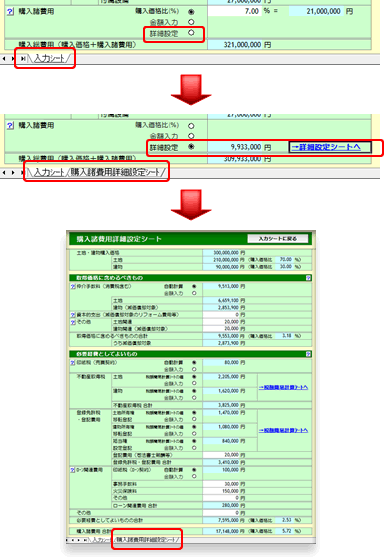Select 金額入力 radio in 321,000,000 panel

(x=191, y=22)
